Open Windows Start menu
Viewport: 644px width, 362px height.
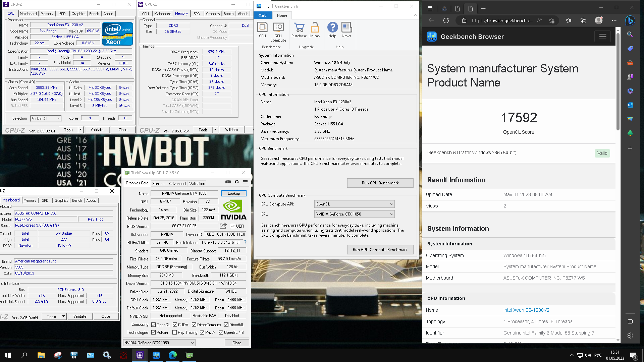[8, 355]
